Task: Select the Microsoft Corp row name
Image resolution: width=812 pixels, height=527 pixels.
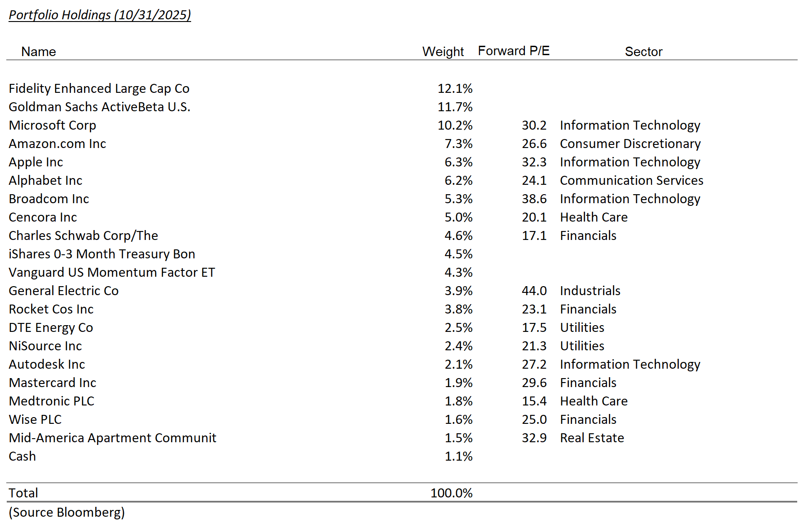Action: coord(52,125)
